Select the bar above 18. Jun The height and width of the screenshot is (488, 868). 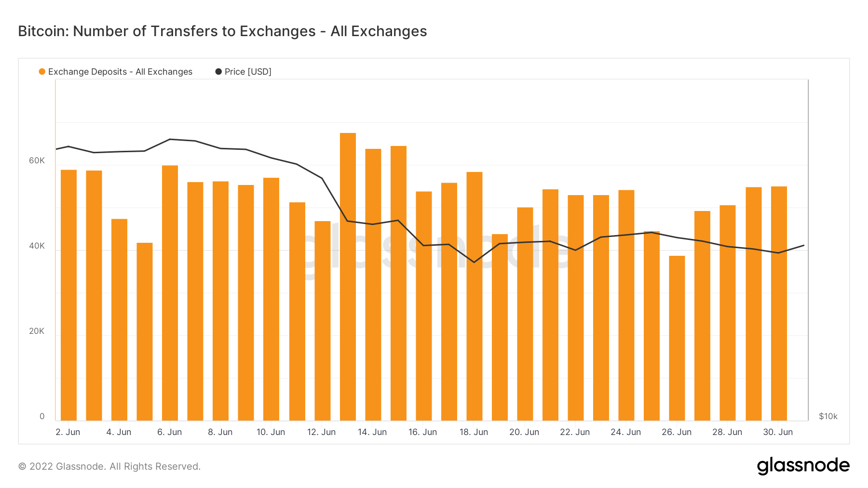(474, 296)
